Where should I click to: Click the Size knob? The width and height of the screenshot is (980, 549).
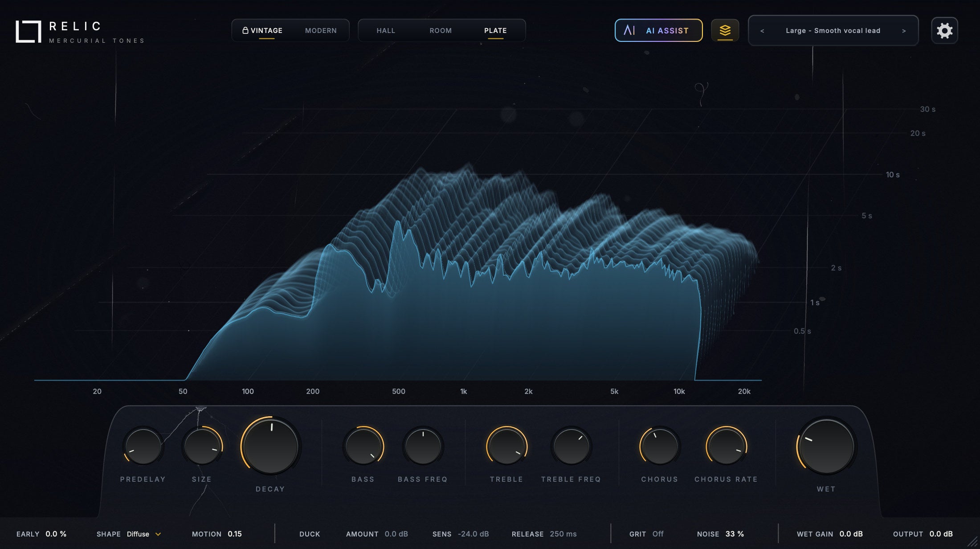202,447
